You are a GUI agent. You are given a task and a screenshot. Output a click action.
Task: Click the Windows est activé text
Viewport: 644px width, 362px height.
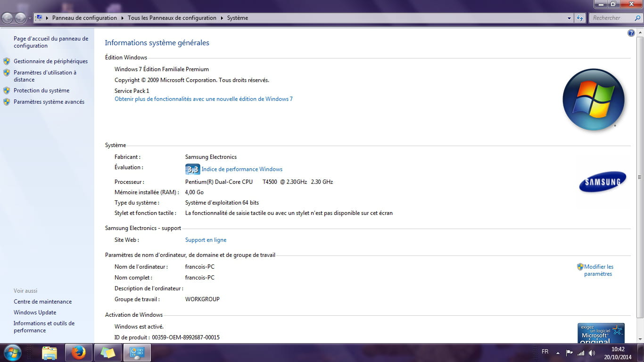pyautogui.click(x=139, y=327)
